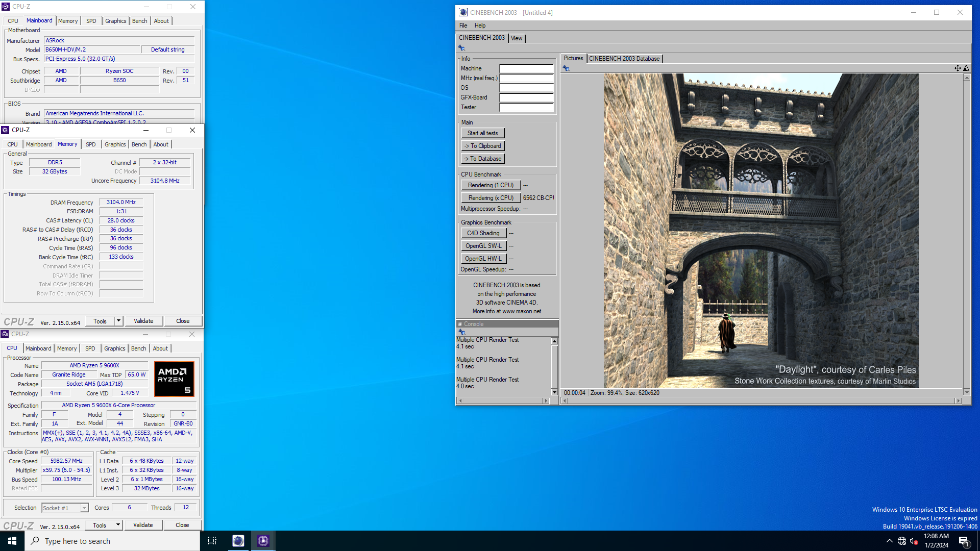
Task: Click console scrollbar down arrow
Action: point(554,392)
